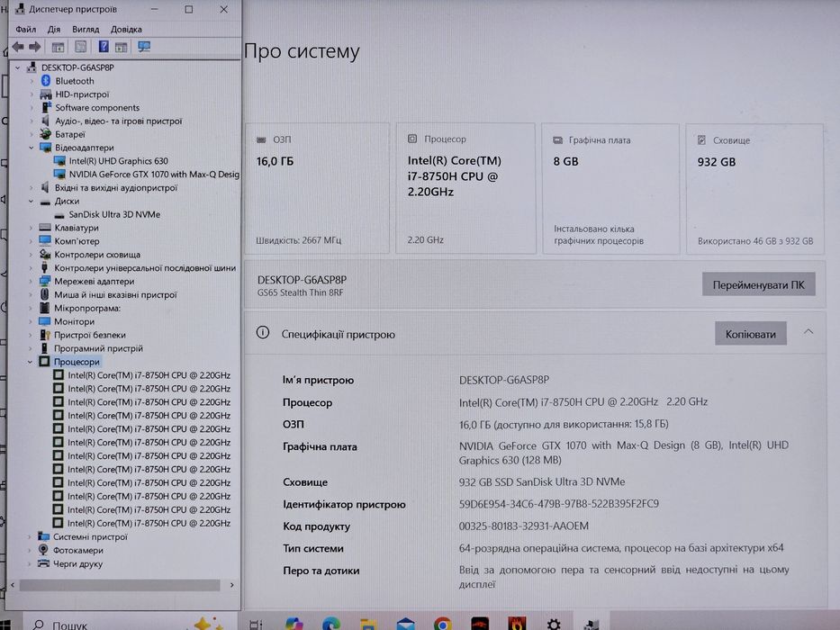This screenshot has height=630, width=840.
Task: Click the scrollbar left arrow in Device Manager
Action: [x=13, y=585]
